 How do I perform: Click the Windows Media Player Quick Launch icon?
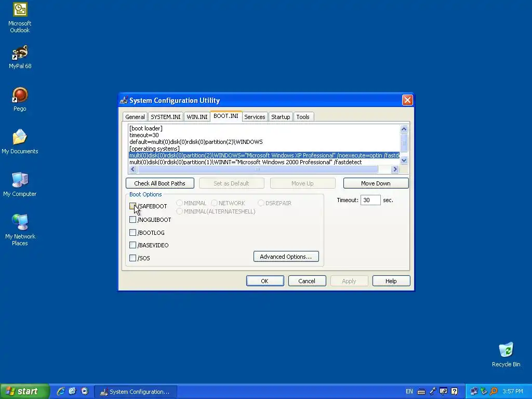(x=85, y=391)
